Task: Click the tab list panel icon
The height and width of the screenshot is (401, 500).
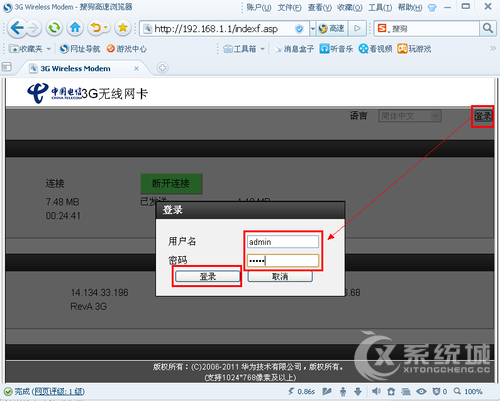Action: (x=7, y=67)
